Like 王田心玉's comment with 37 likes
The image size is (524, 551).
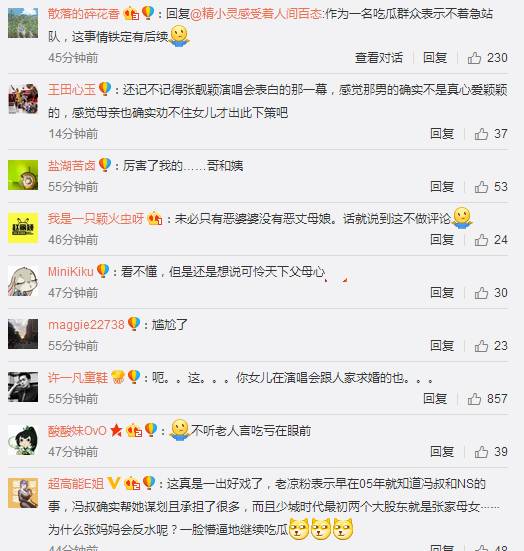pyautogui.click(x=481, y=134)
